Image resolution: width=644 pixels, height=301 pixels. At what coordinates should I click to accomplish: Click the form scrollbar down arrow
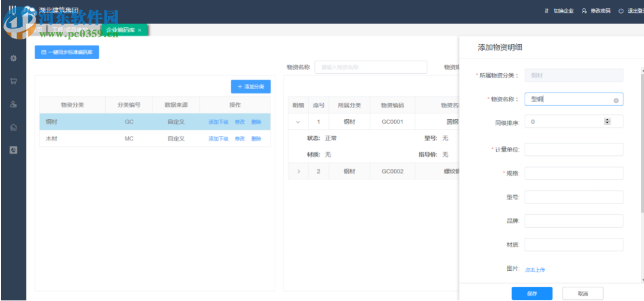(642, 279)
